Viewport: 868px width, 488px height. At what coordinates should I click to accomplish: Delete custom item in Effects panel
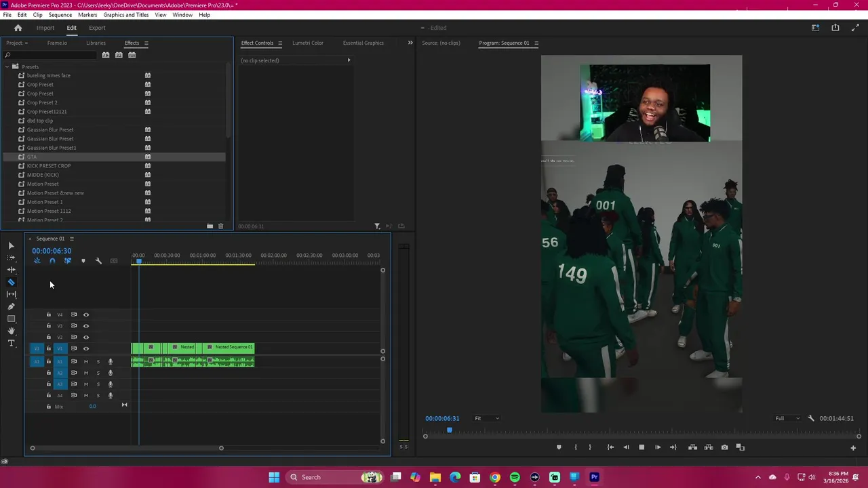220,226
